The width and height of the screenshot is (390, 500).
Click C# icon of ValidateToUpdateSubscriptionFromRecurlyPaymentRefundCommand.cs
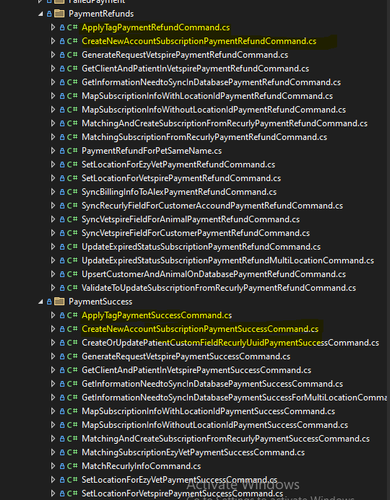[72, 288]
